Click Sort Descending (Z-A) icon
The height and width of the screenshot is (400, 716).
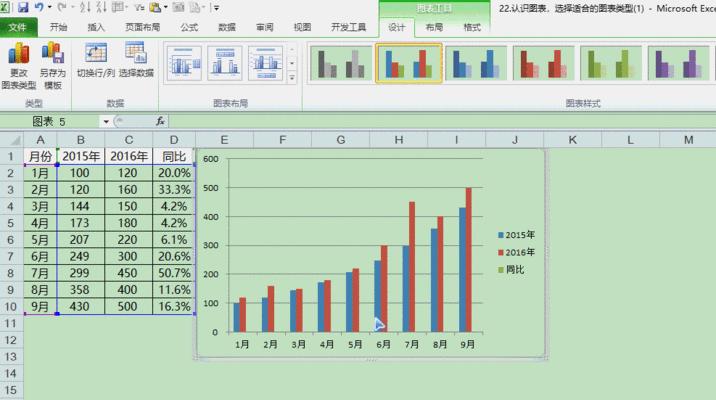(100, 7)
